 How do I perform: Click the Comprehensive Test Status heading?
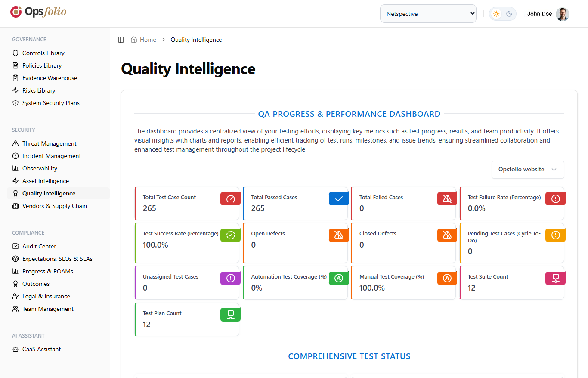(349, 356)
